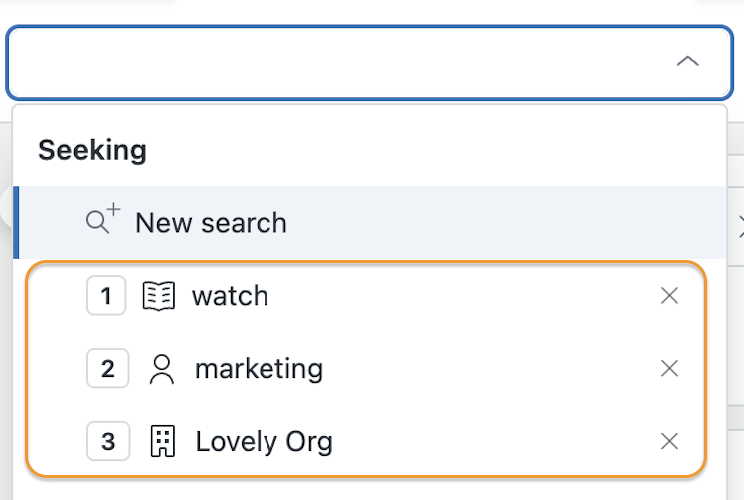Image resolution: width=744 pixels, height=500 pixels.
Task: Remove the watch recent search
Action: tap(669, 296)
